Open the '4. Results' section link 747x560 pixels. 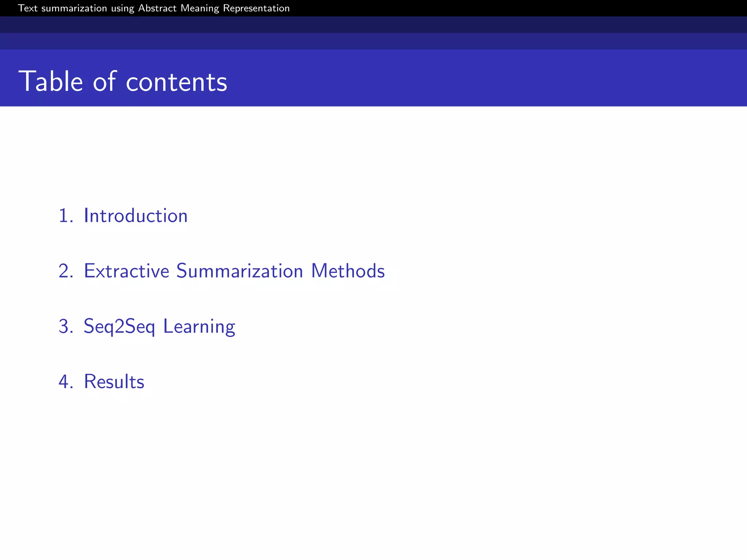(x=101, y=382)
